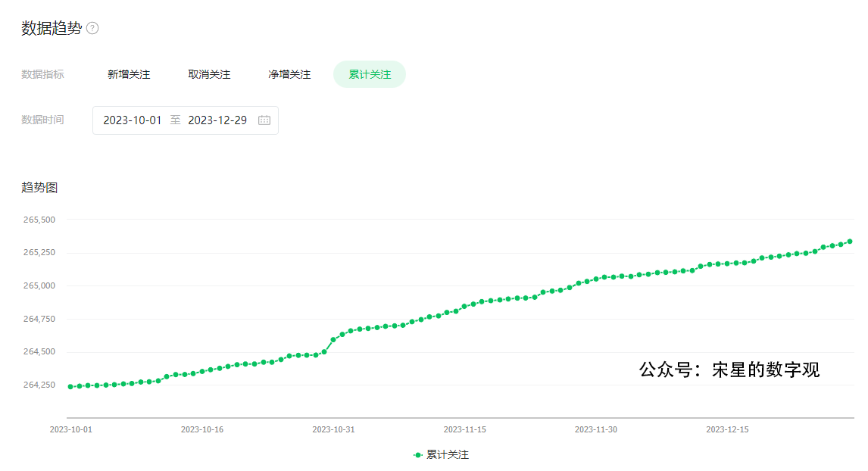Click the 264,250 y-axis label
The height and width of the screenshot is (471, 868).
pyautogui.click(x=39, y=385)
